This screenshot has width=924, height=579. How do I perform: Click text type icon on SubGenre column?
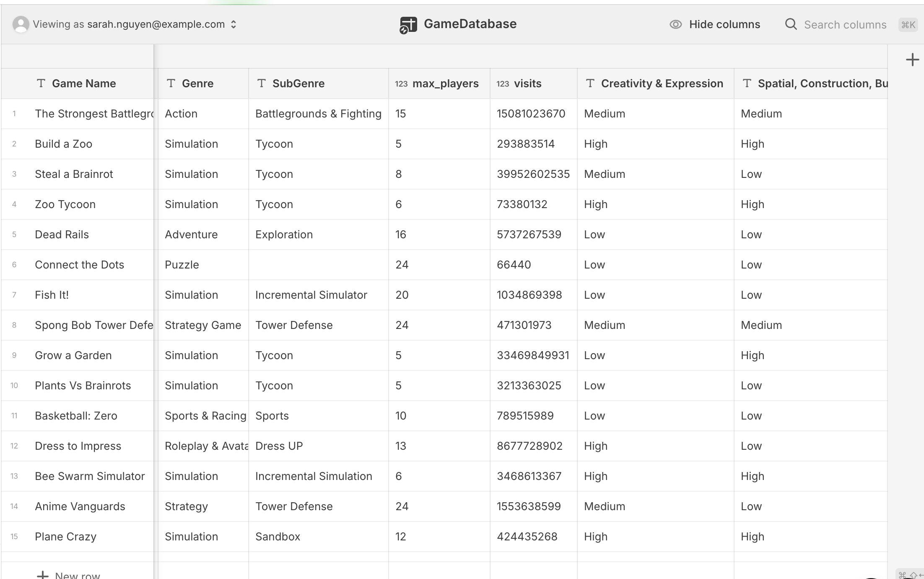pos(262,83)
